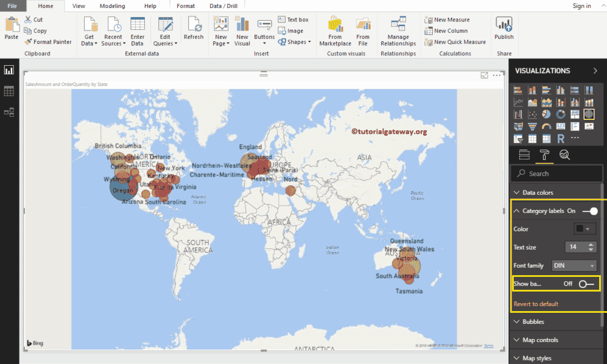Open the Font family dropdown
This screenshot has width=607, height=364.
573,265
